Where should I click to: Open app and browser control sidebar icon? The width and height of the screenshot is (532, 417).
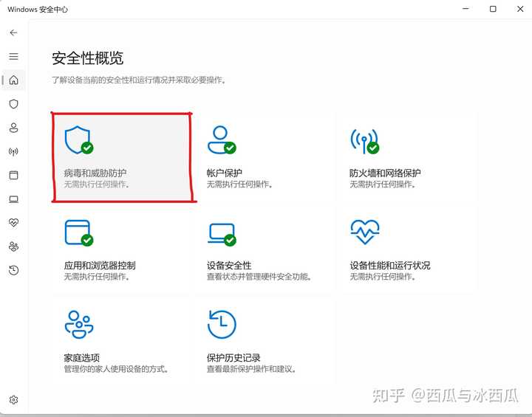13,175
